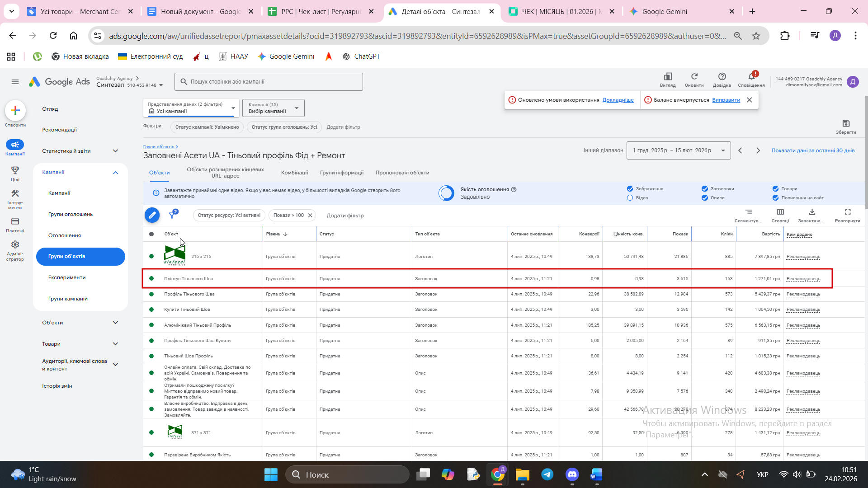868x488 pixels.
Task: Switch to the Комбінації tab
Action: (294, 173)
